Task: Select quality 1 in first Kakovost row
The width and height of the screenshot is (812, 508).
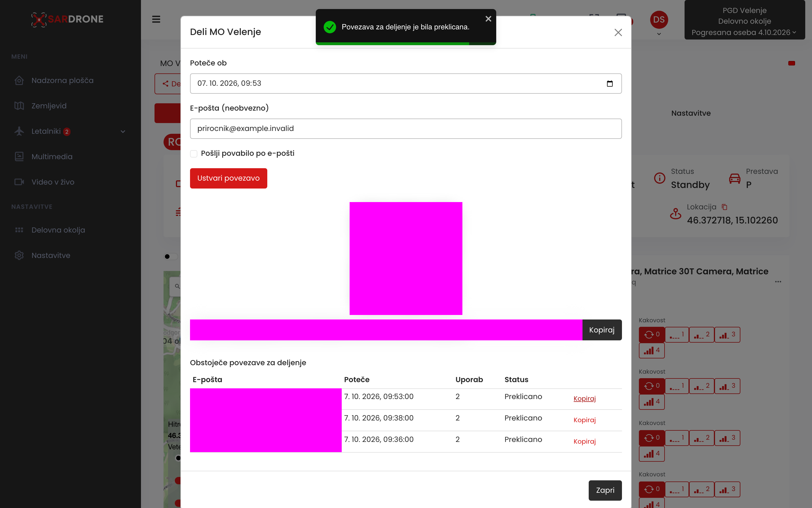Action: (677, 335)
